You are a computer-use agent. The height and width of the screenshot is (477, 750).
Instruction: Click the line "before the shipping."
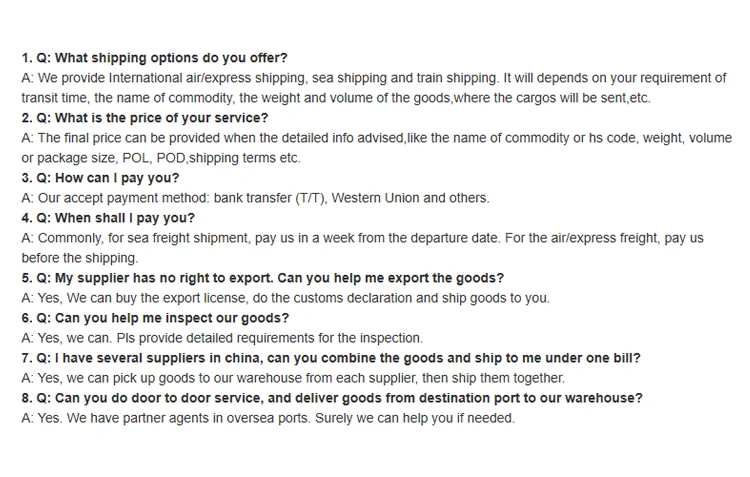79,258
